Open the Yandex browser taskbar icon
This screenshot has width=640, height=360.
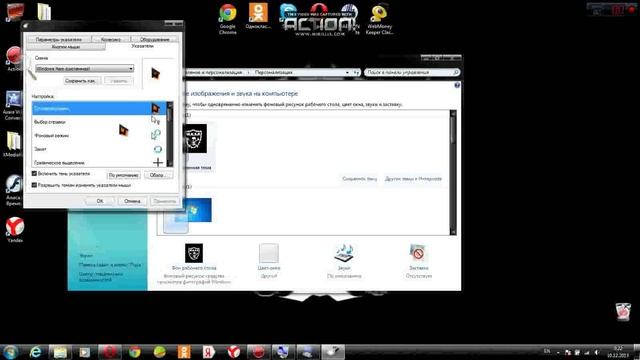click(x=234, y=352)
